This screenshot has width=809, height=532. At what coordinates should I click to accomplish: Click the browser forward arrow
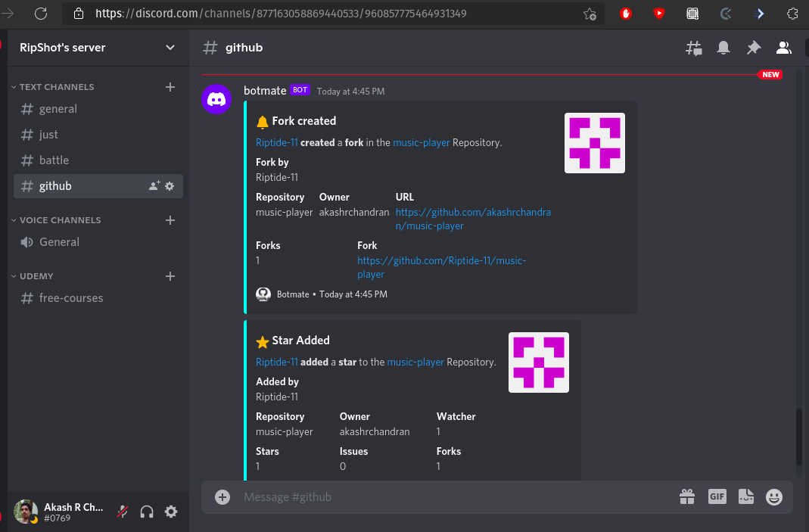pyautogui.click(x=8, y=14)
